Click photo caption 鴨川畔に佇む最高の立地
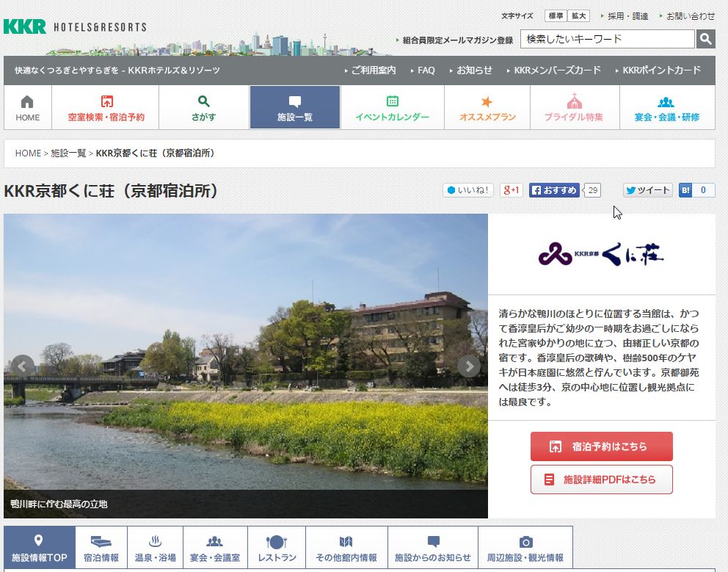The width and height of the screenshot is (728, 572). coord(59,504)
